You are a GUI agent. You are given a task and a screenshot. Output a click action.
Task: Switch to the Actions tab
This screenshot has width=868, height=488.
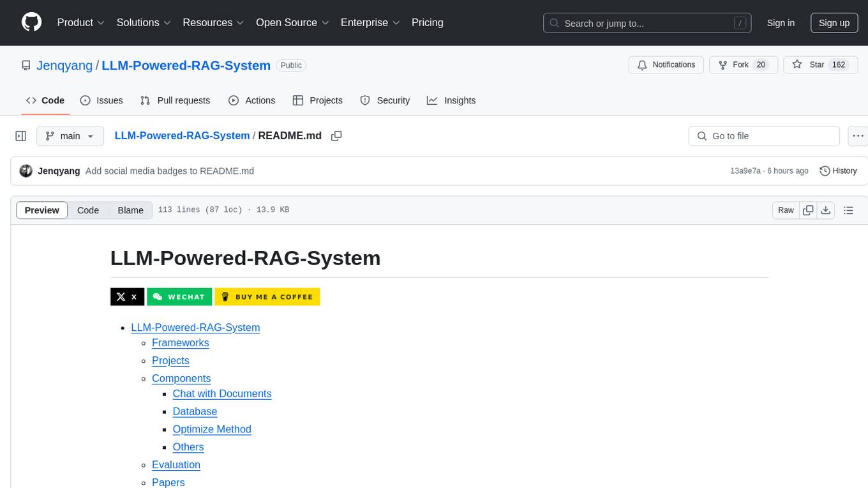[251, 100]
